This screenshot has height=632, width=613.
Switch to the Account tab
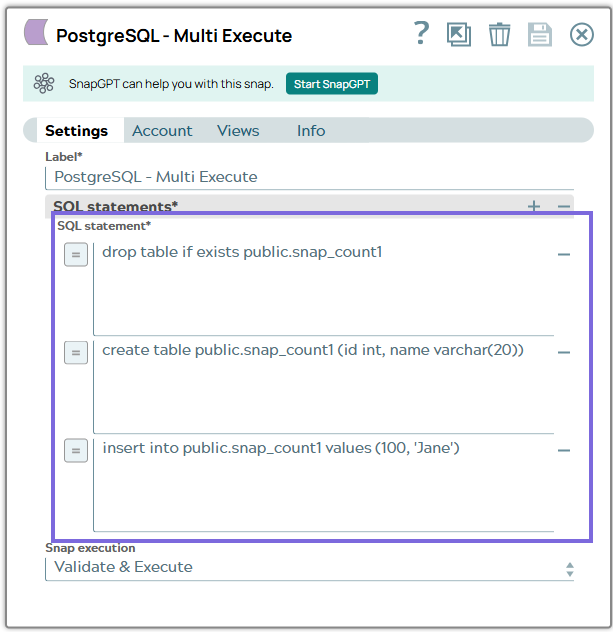pos(162,131)
